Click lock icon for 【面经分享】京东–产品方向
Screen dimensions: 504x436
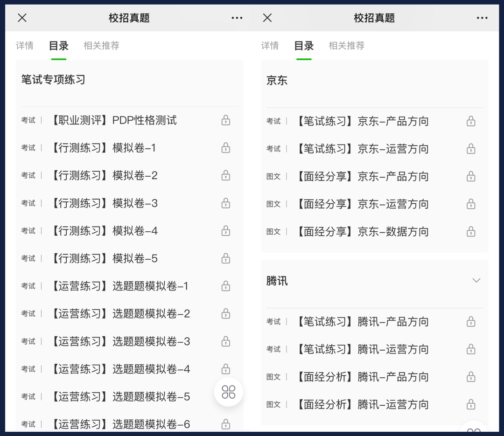pyautogui.click(x=471, y=176)
